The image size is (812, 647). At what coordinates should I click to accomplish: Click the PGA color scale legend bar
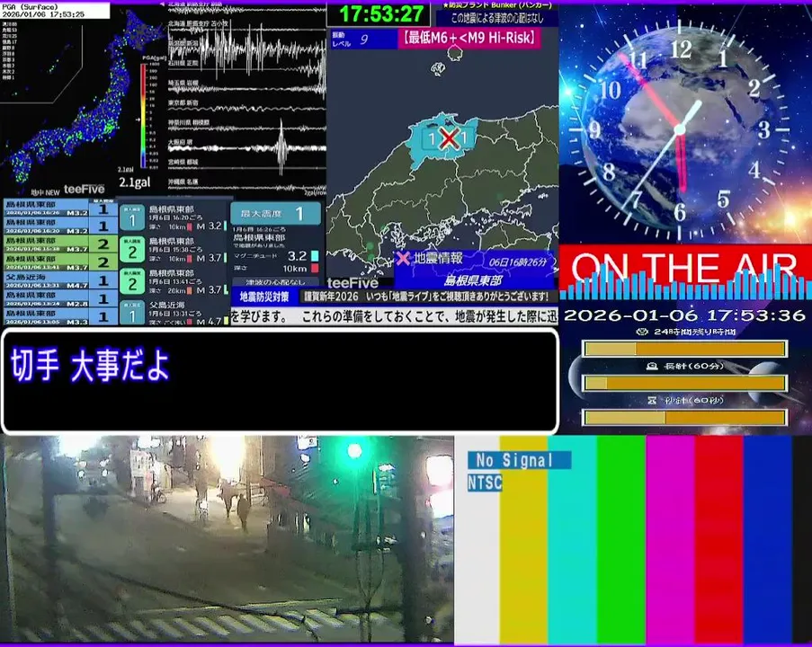(x=144, y=115)
